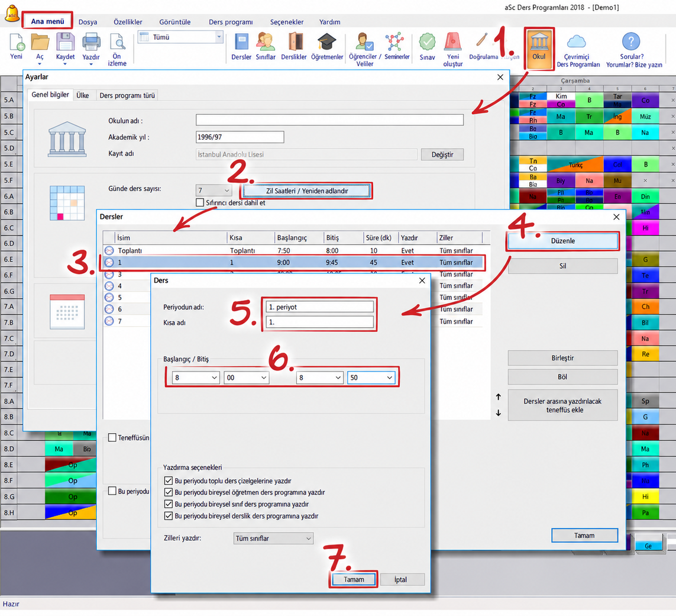Image resolution: width=676 pixels, height=616 pixels.
Task: Open the Derslikler door icon
Action: [294, 47]
